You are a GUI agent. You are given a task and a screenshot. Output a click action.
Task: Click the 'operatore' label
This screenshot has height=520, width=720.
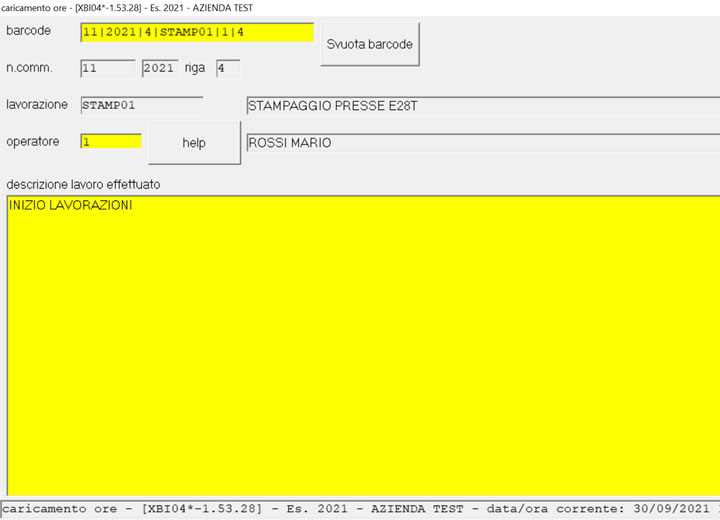[x=33, y=142]
